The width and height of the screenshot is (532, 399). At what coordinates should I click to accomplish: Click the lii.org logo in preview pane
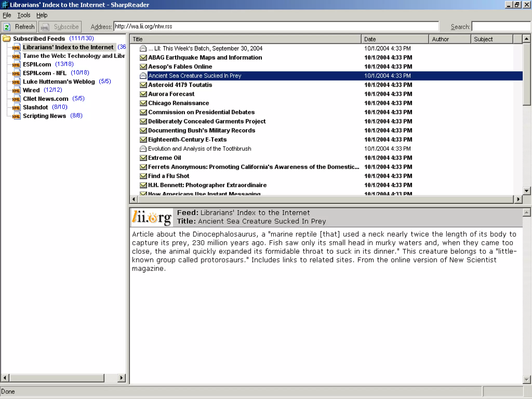[152, 217]
